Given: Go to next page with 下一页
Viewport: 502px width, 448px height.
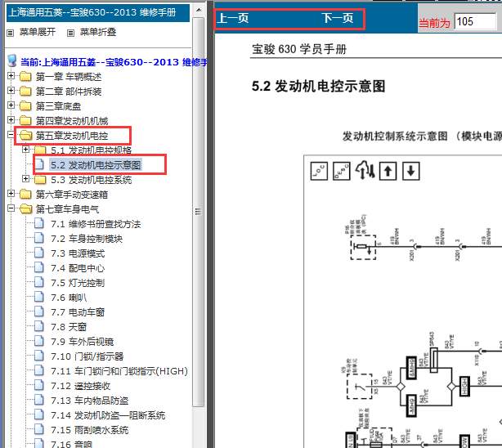Looking at the screenshot, I should point(338,18).
